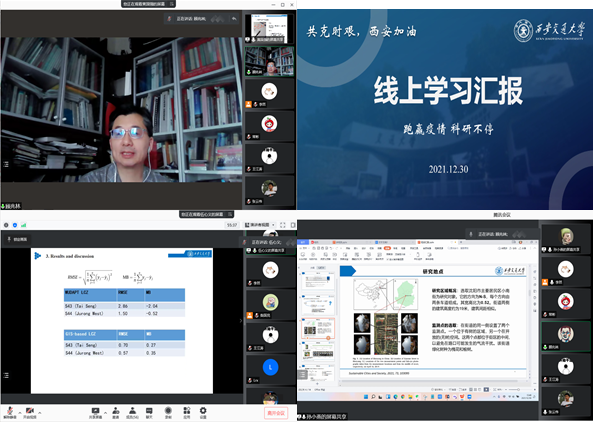Open the members list icon

132,412
